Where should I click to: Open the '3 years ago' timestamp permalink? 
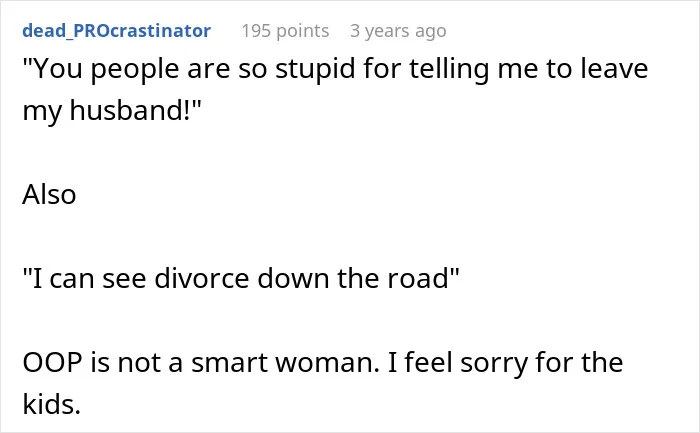(398, 31)
